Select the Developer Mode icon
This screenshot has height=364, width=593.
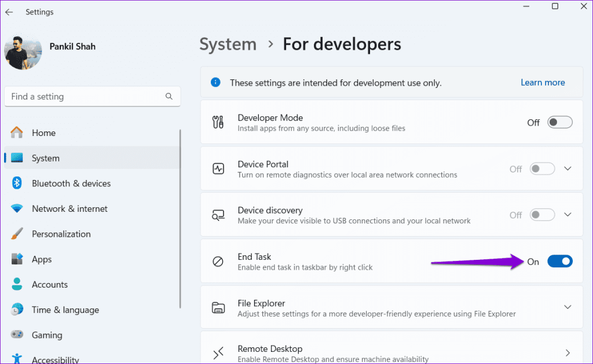[218, 122]
